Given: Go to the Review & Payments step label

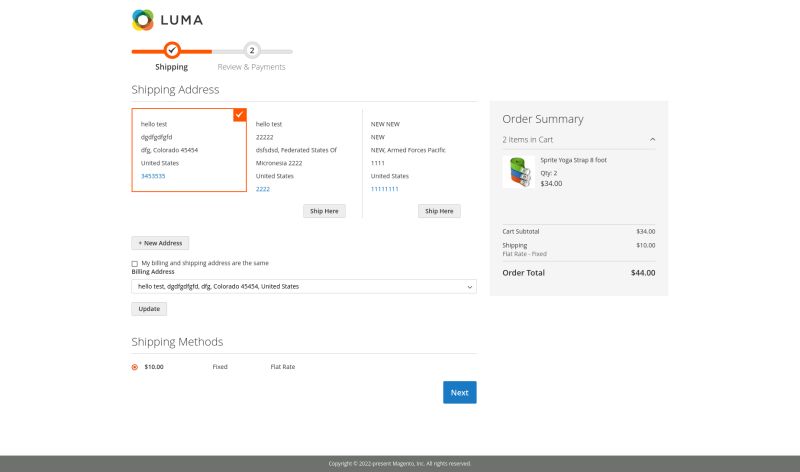Looking at the screenshot, I should pyautogui.click(x=252, y=67).
